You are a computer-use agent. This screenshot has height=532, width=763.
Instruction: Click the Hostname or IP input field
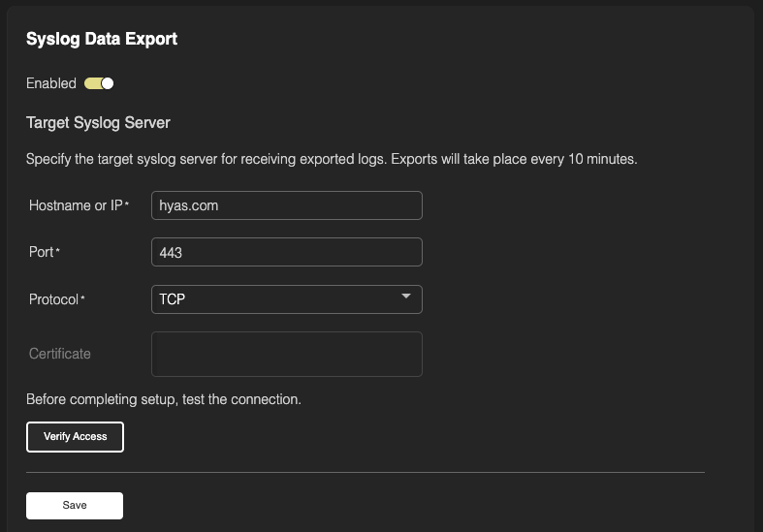286,205
